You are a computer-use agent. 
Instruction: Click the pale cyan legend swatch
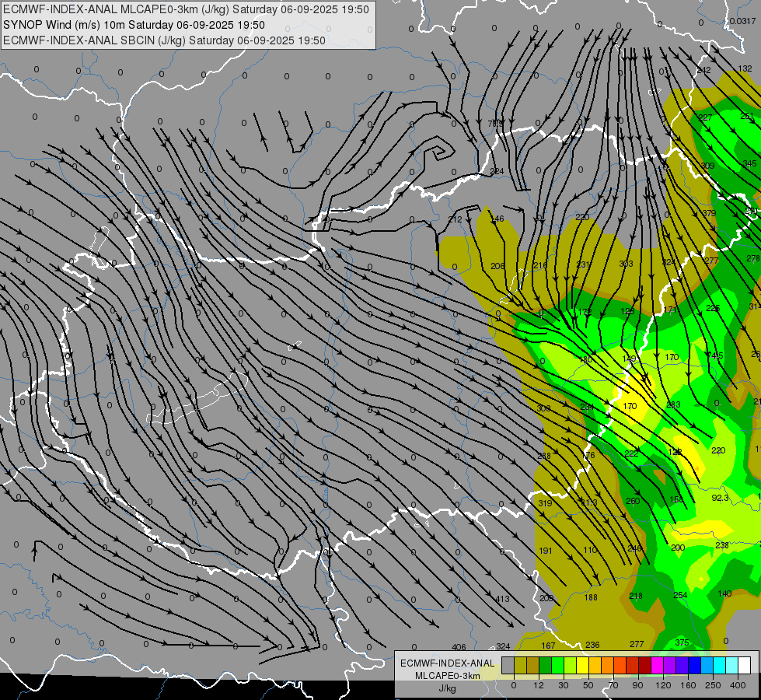tap(732, 666)
